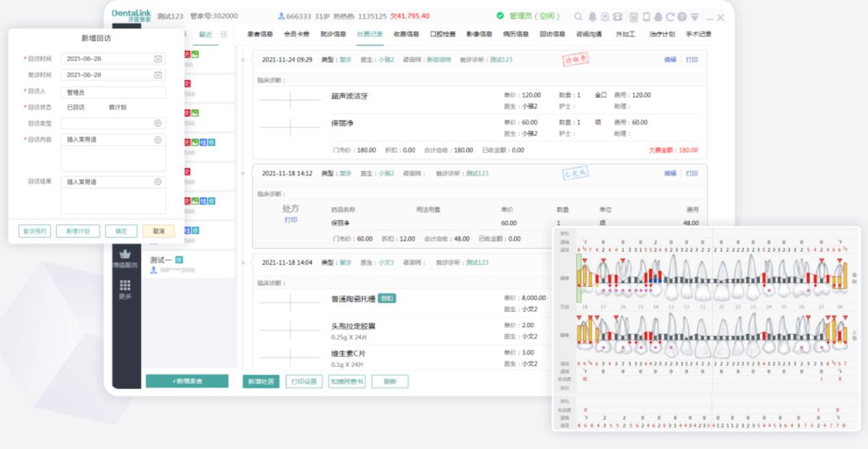Image resolution: width=868 pixels, height=449 pixels.
Task: Click 新增计划 button in dialog
Action: [77, 231]
